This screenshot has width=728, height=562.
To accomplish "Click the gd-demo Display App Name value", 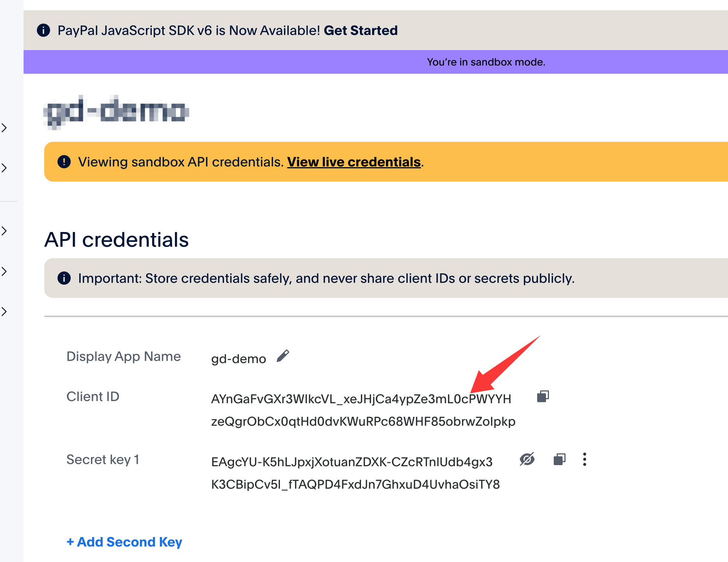I will pos(238,359).
